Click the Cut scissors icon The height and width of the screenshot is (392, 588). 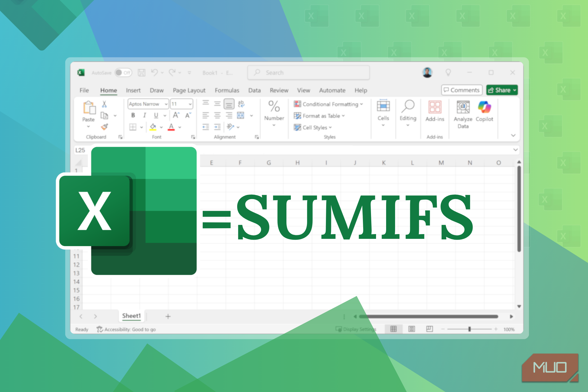point(104,104)
